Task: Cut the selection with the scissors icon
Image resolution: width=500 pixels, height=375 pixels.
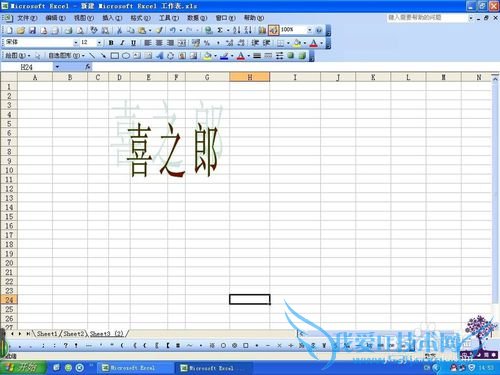Action: tap(119, 30)
